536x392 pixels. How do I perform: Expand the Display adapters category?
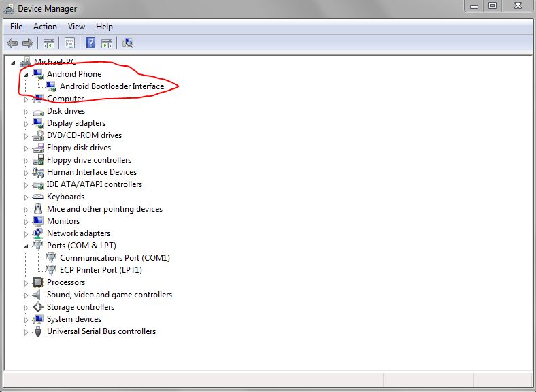[x=26, y=124]
